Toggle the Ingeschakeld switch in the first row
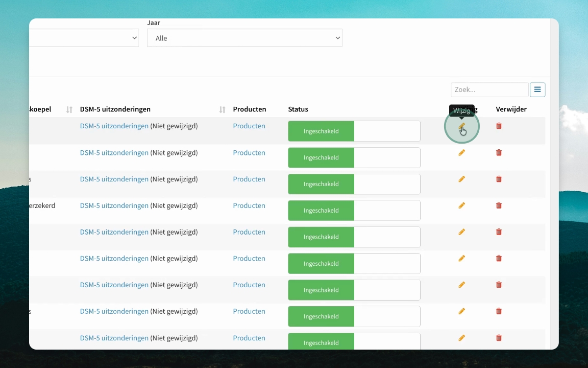The width and height of the screenshot is (588, 368). point(354,131)
